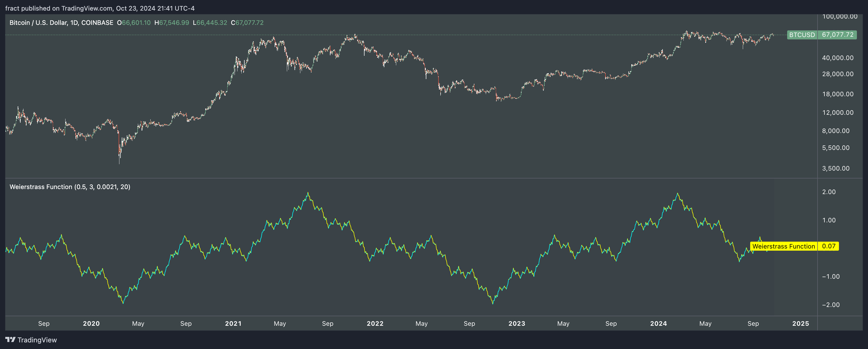Click the 2023 year label on time axis
Screen dimensions: 868x349
point(517,323)
